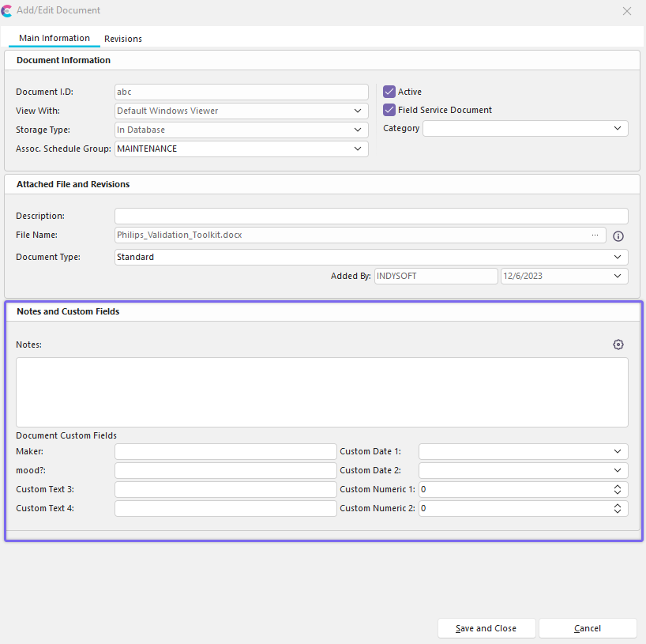This screenshot has height=644, width=646.
Task: Expand the Category dropdown
Action: click(617, 128)
